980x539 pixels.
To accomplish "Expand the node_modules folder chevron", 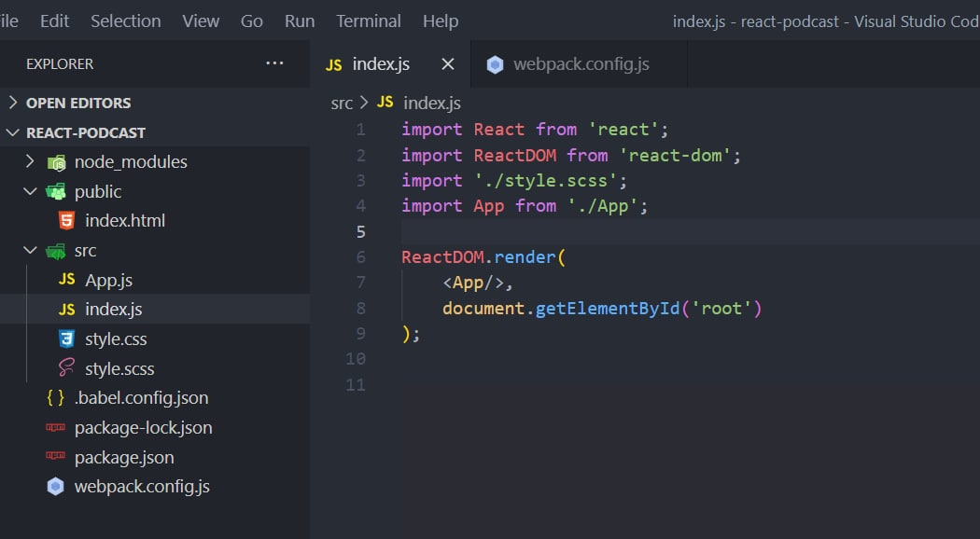I will pyautogui.click(x=29, y=161).
